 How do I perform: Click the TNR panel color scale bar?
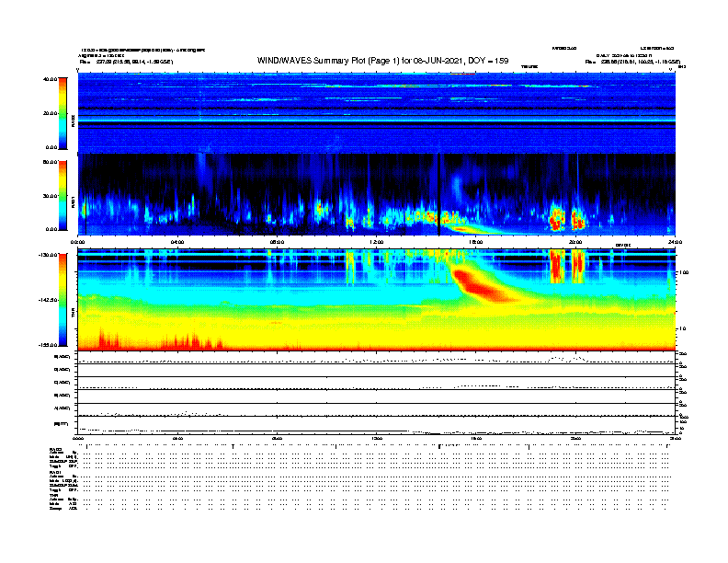[62, 299]
